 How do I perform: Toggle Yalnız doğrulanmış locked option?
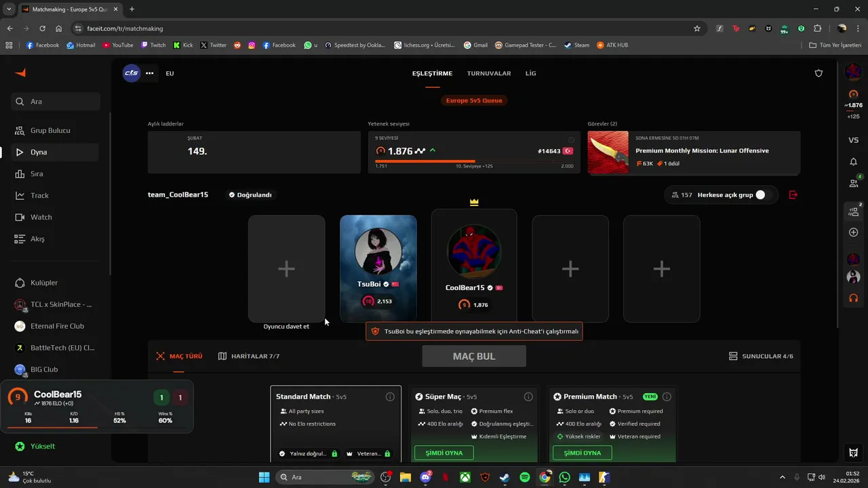pos(308,453)
